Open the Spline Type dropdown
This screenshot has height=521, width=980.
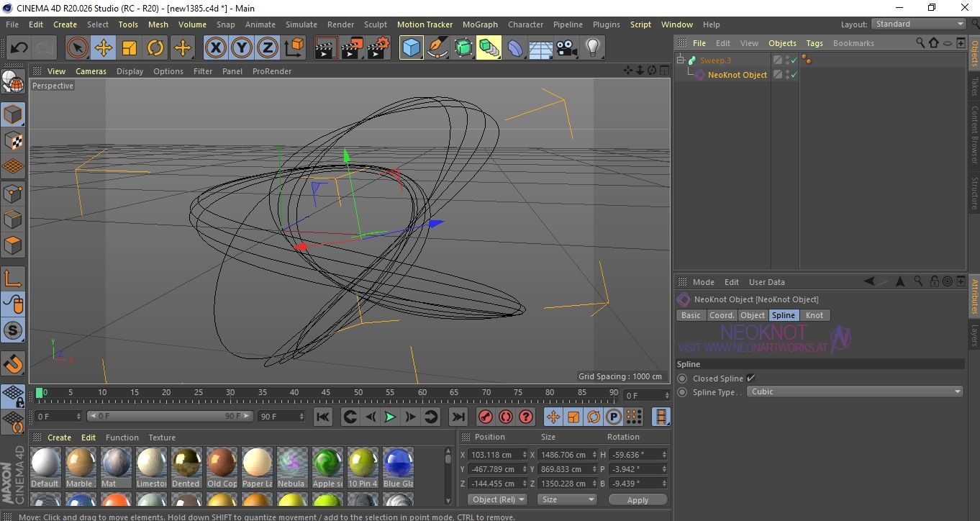856,391
